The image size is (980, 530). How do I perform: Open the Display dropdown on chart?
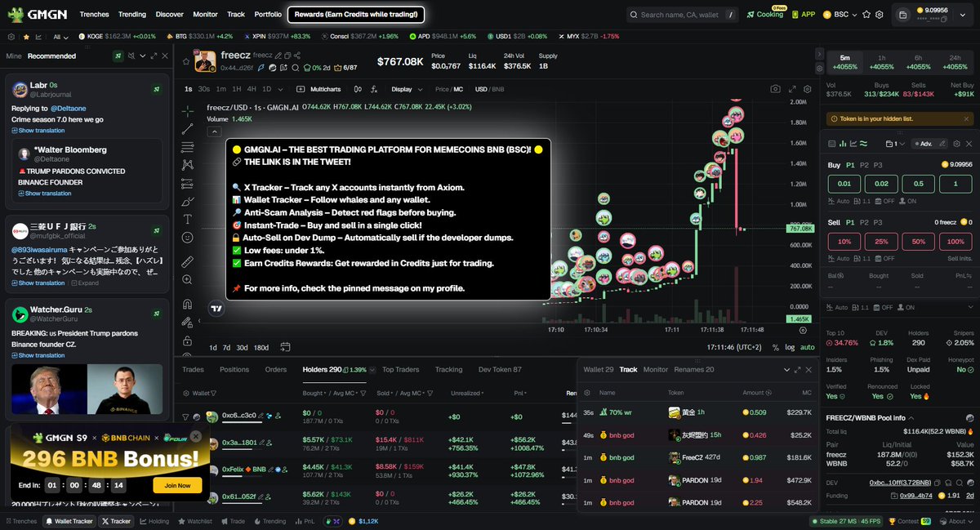pyautogui.click(x=406, y=89)
